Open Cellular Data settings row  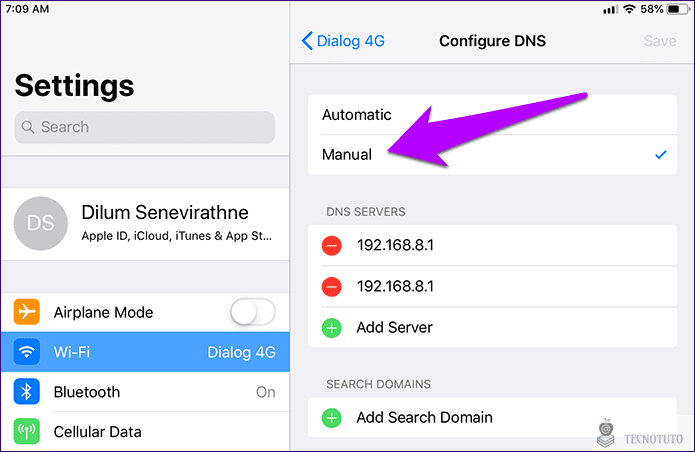click(x=145, y=432)
